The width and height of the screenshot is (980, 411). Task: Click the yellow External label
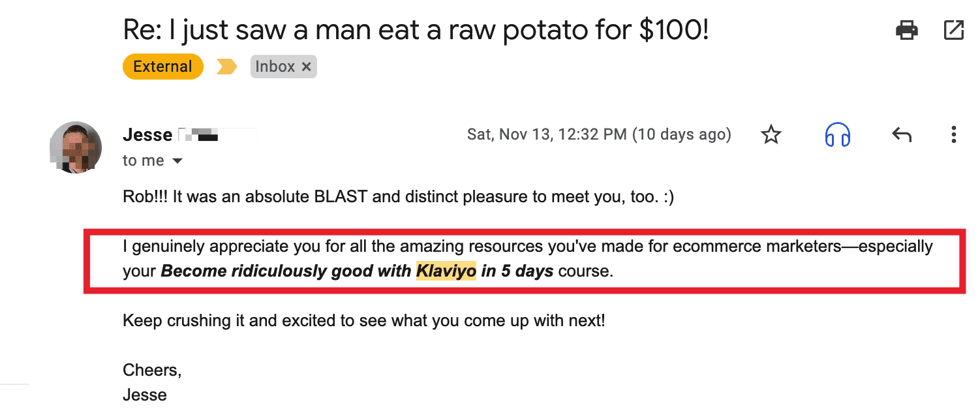[x=162, y=67]
